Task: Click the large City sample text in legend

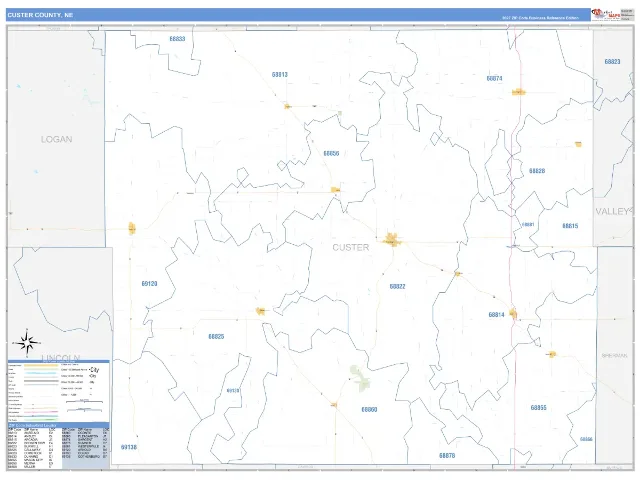Action: pyautogui.click(x=94, y=370)
